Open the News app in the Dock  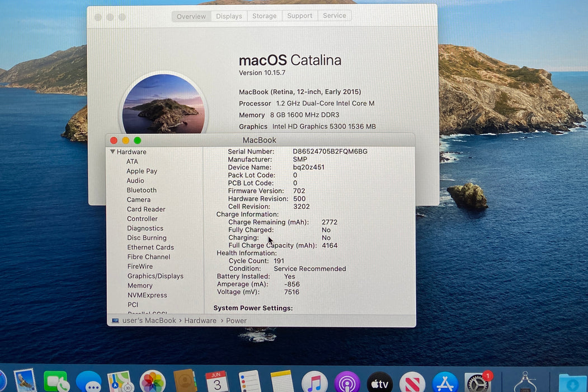tap(412, 384)
